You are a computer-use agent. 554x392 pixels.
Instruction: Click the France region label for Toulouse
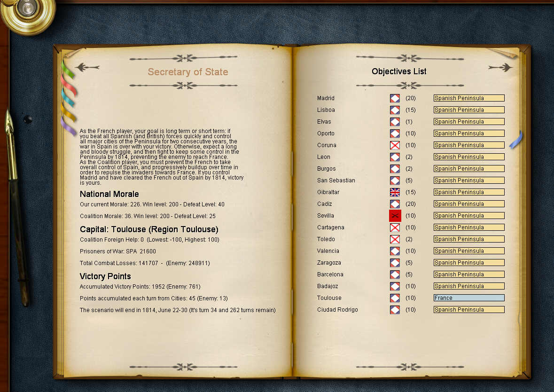468,298
